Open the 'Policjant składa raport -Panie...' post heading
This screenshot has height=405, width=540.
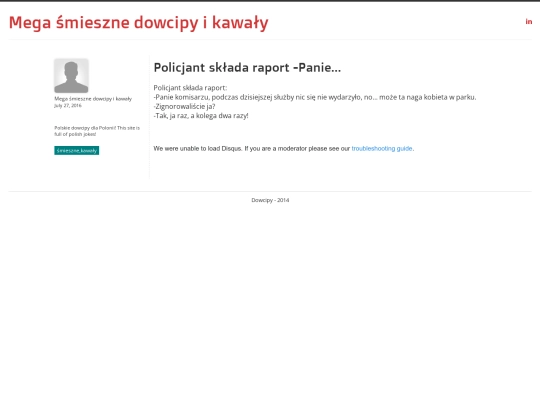click(x=247, y=68)
